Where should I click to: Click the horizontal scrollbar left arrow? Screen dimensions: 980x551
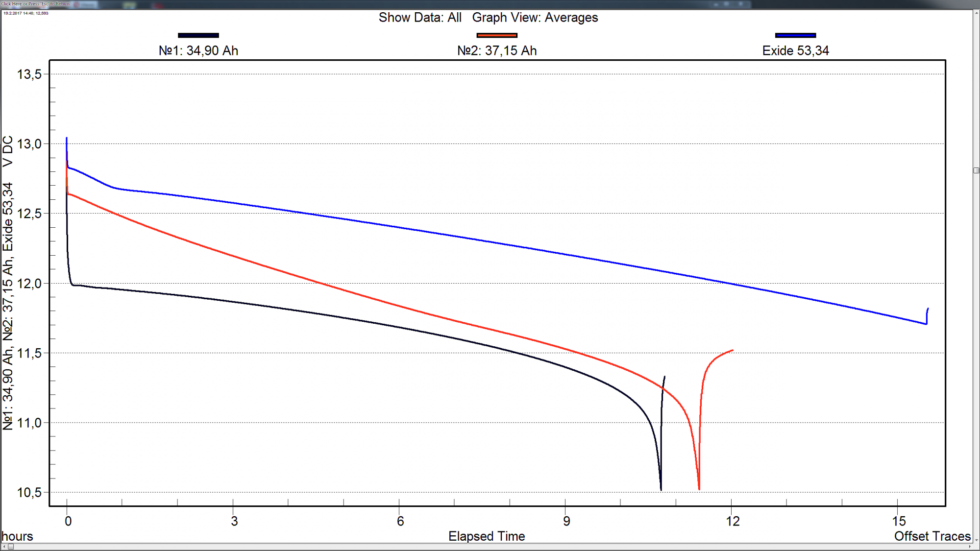pos(4,547)
